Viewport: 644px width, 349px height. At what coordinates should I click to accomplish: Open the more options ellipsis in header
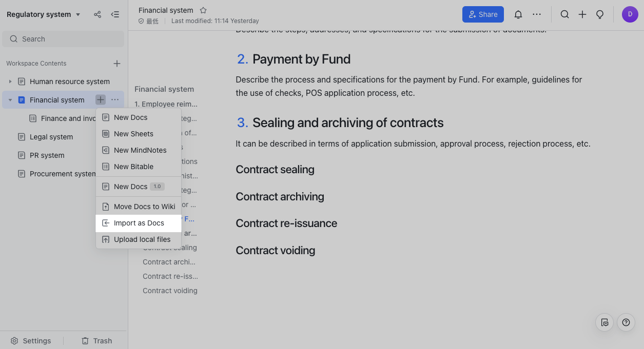point(537,14)
